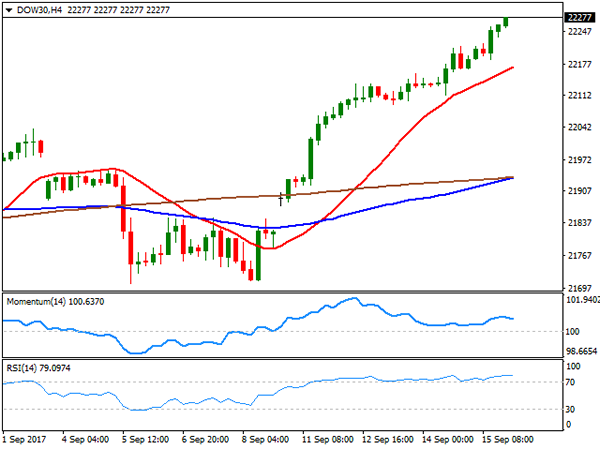600x450 pixels.
Task: Click the 6 Sep 20:00 time label
Action: (x=205, y=439)
